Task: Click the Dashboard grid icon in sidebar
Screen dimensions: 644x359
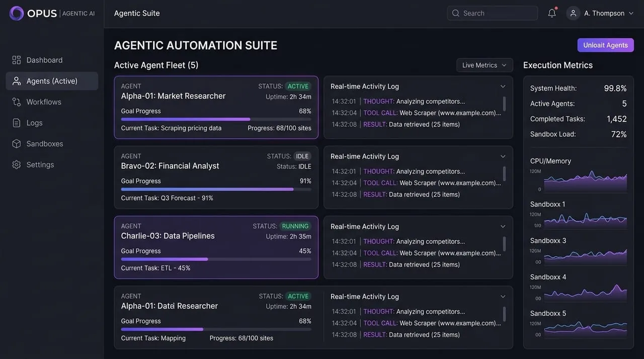Action: point(17,60)
